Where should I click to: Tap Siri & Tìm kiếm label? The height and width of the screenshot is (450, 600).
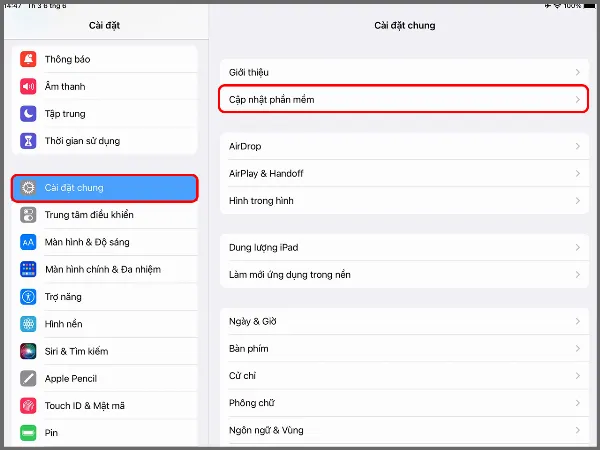76,351
